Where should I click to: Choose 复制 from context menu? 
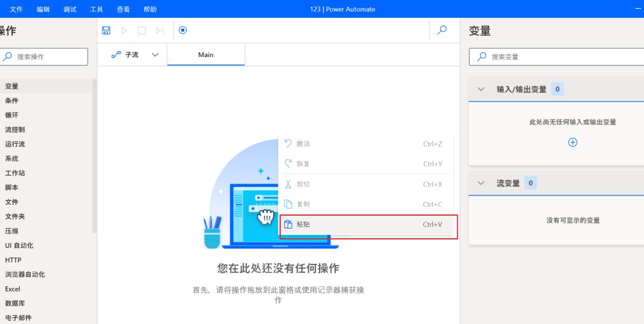(366, 204)
